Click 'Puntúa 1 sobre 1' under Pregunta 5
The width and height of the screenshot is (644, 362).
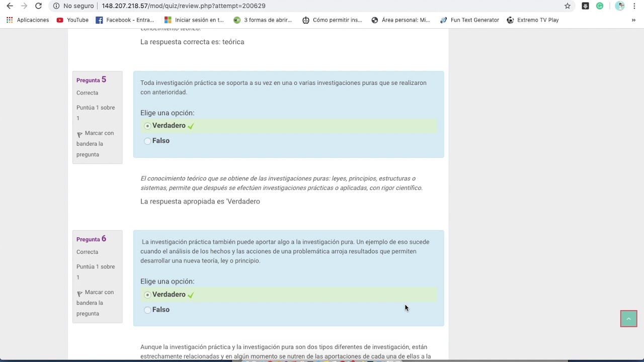tap(96, 113)
